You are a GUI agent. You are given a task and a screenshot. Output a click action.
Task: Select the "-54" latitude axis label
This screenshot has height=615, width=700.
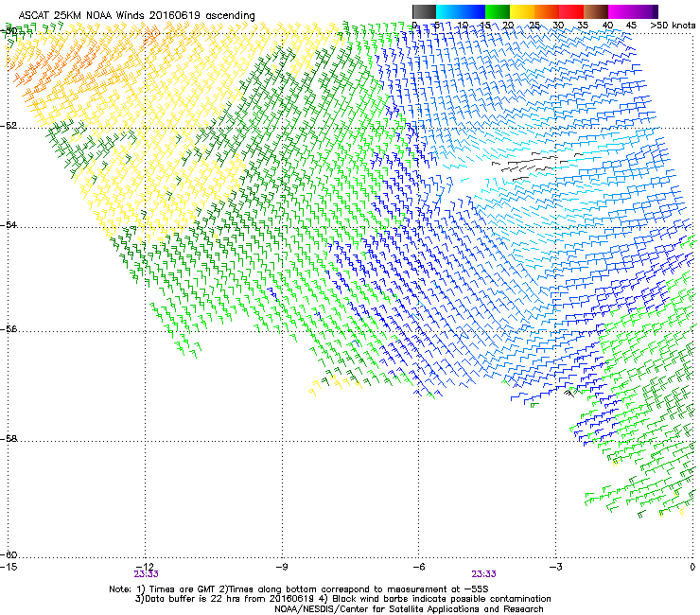[9, 224]
